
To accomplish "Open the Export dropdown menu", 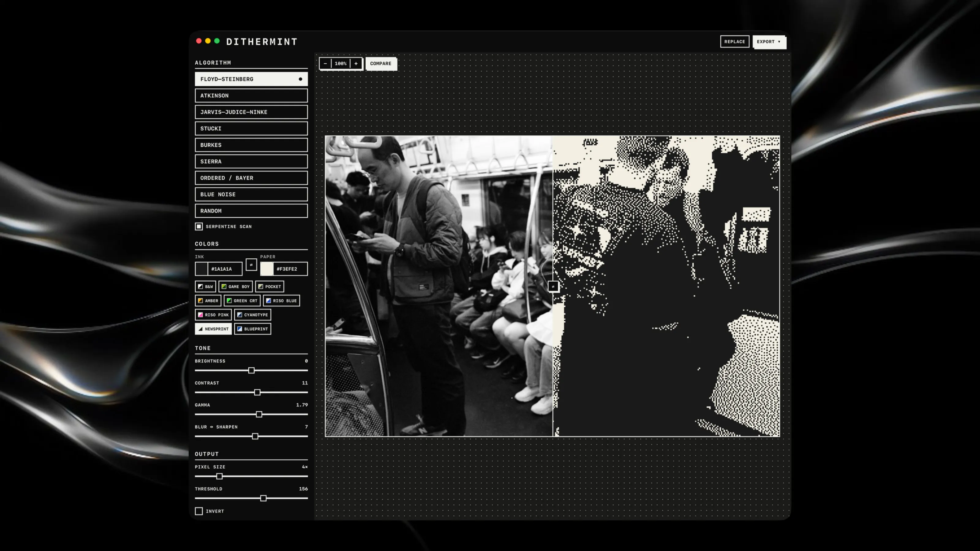I will tap(769, 41).
